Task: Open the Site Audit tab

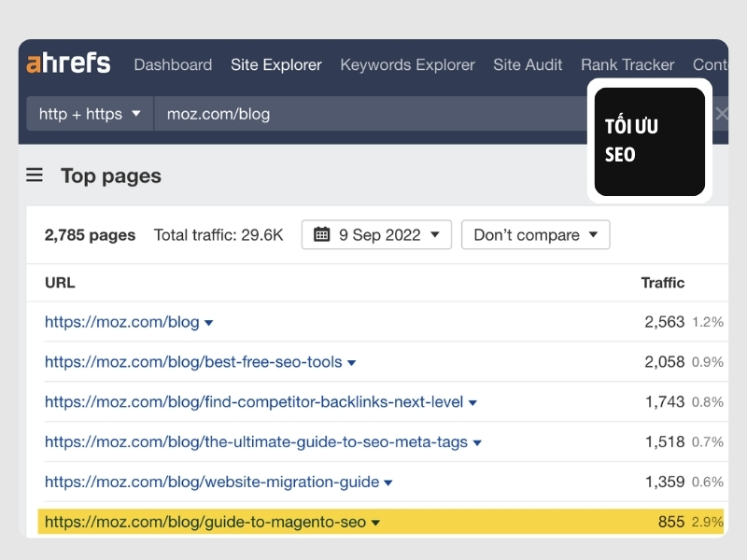Action: (528, 64)
